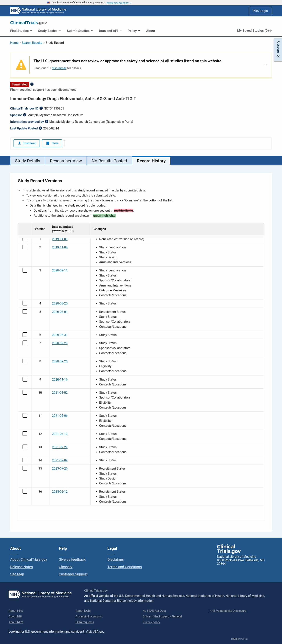
Task: Expand the disclaimer banner with the plus icon
Action: click(265, 65)
